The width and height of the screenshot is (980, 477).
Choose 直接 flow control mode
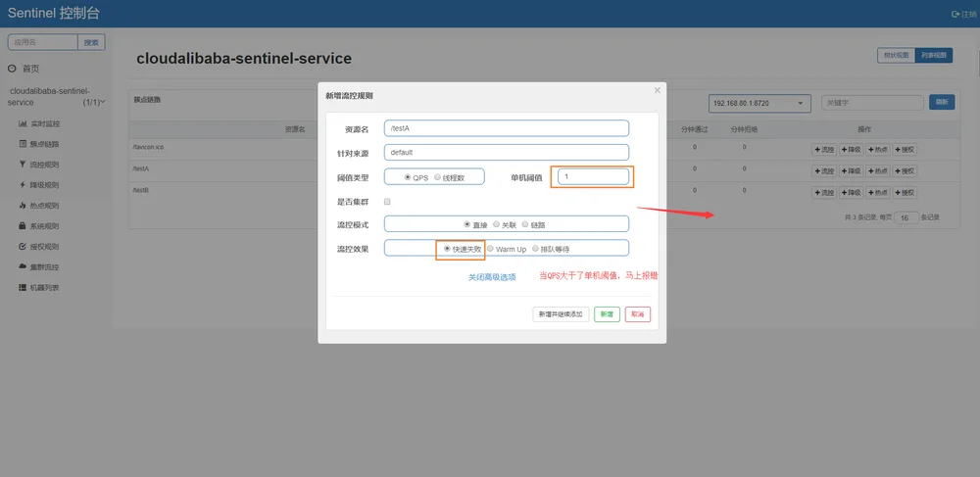[466, 224]
